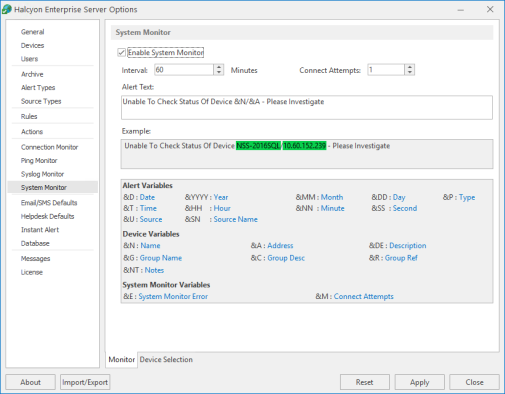Image resolution: width=505 pixels, height=394 pixels.
Task: Open Database settings
Action: coord(35,244)
